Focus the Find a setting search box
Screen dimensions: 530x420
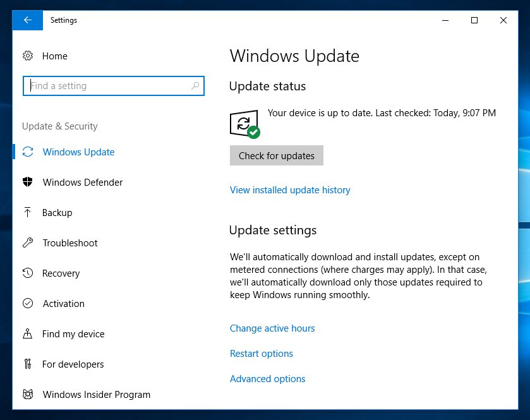[114, 86]
